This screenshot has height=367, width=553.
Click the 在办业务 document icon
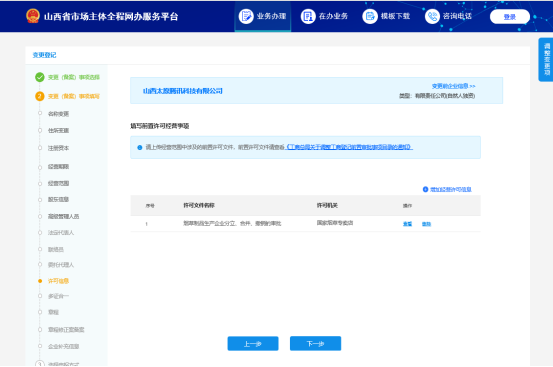click(308, 16)
